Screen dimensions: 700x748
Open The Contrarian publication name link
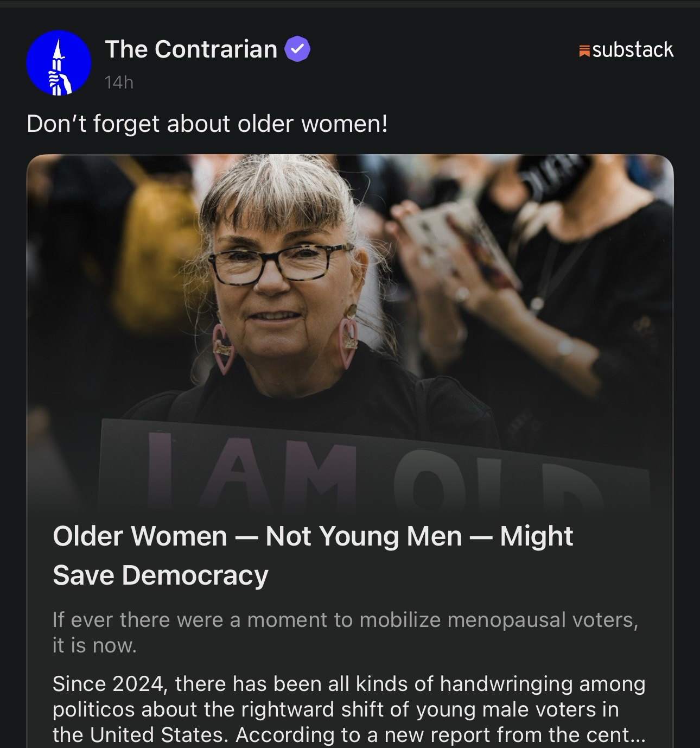(x=191, y=49)
